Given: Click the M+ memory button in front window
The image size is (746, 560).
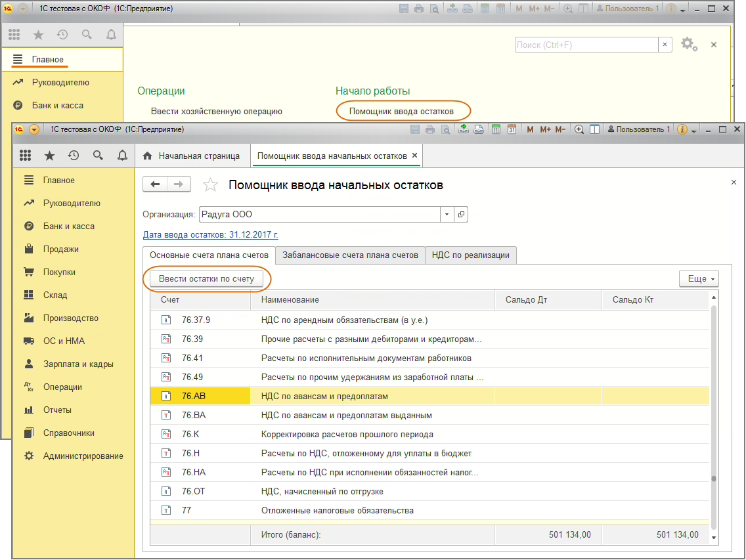Looking at the screenshot, I should tap(545, 129).
